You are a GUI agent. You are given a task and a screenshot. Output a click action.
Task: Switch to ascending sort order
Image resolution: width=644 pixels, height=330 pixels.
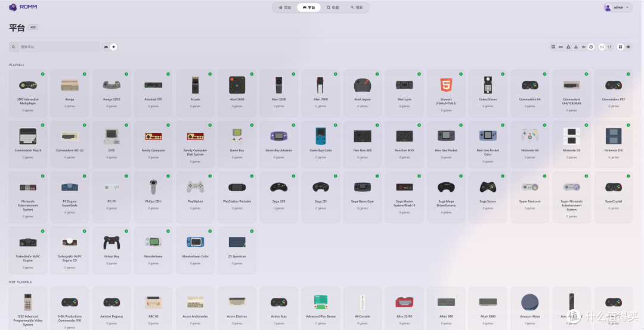pos(602,47)
